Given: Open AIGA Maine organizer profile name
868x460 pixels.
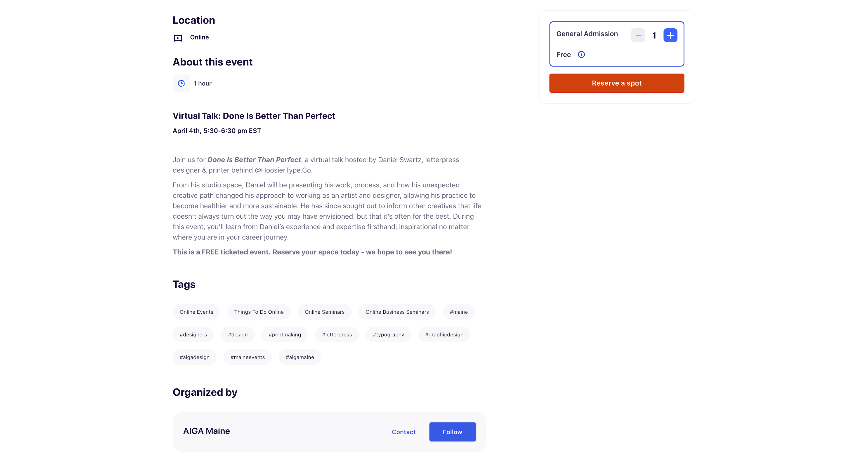Looking at the screenshot, I should pyautogui.click(x=206, y=431).
